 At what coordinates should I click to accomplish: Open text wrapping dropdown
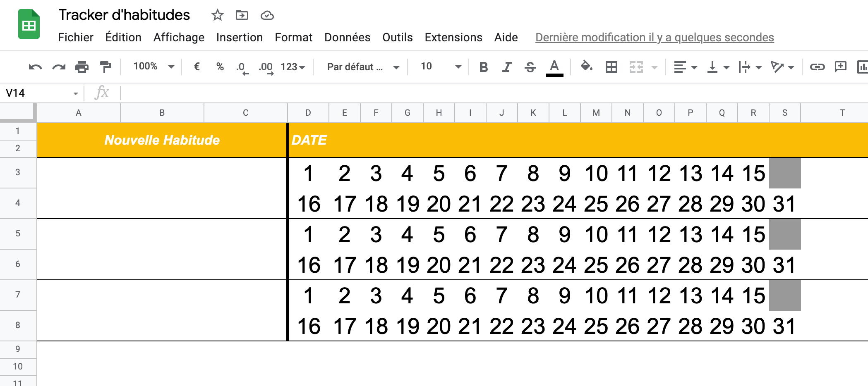[750, 67]
